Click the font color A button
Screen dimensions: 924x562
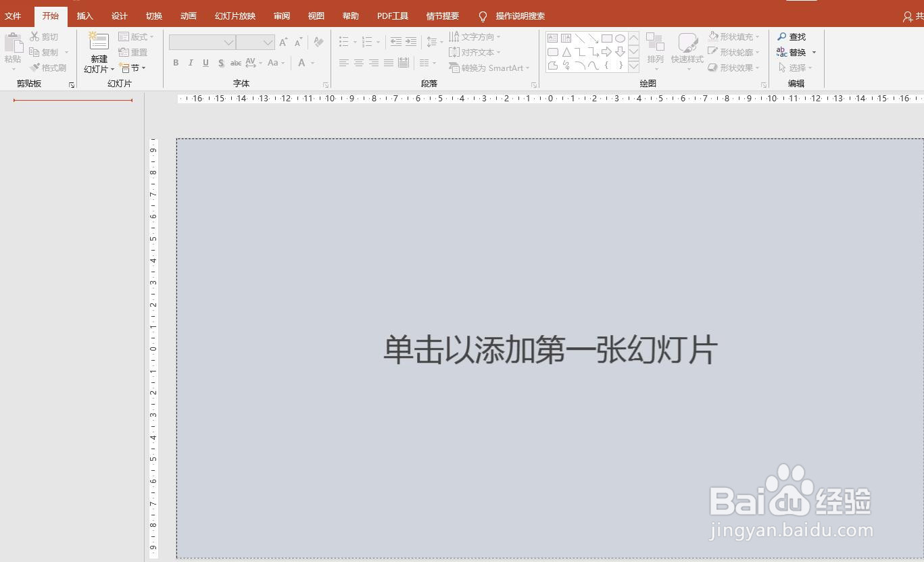tap(301, 63)
